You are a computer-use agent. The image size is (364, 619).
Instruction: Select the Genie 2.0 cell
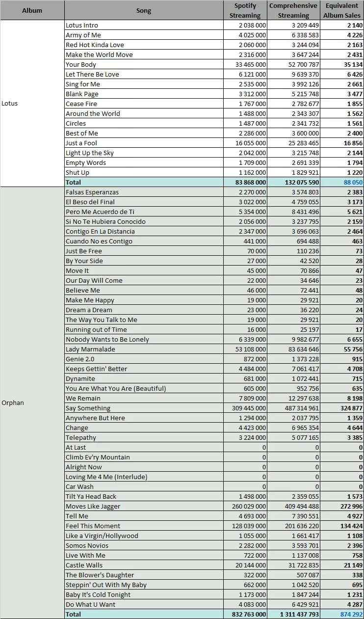tap(144, 359)
